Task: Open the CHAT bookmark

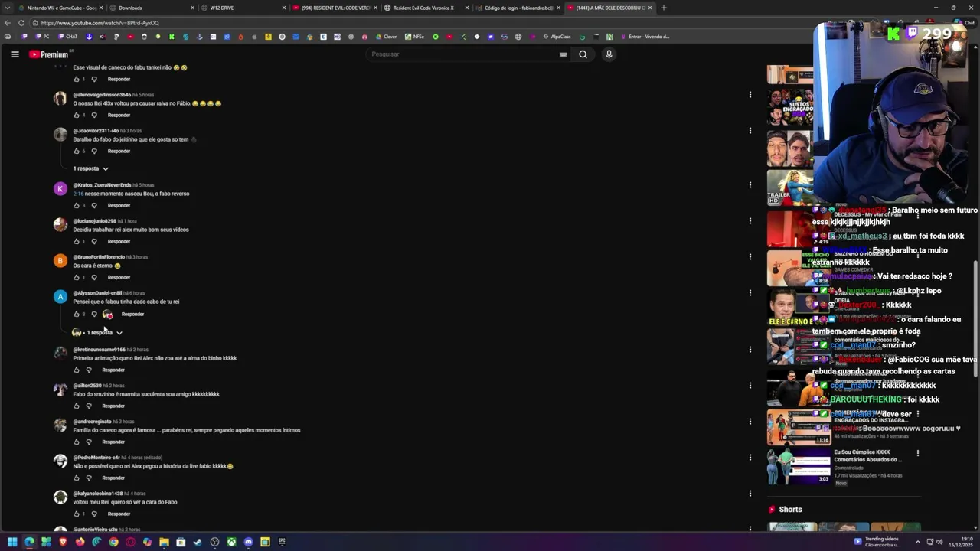Action: [x=67, y=37]
